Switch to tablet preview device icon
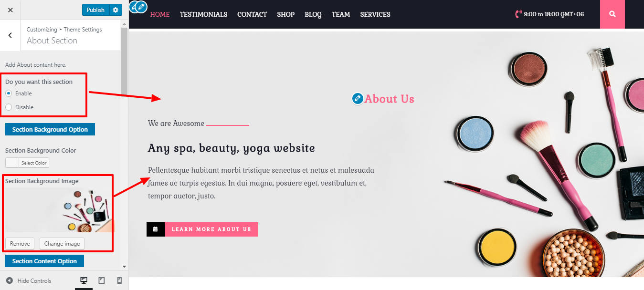The height and width of the screenshot is (290, 644). click(x=102, y=280)
